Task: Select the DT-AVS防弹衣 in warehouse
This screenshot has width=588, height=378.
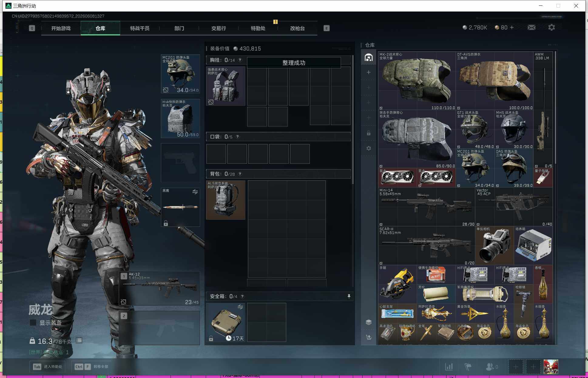Action: (x=495, y=81)
